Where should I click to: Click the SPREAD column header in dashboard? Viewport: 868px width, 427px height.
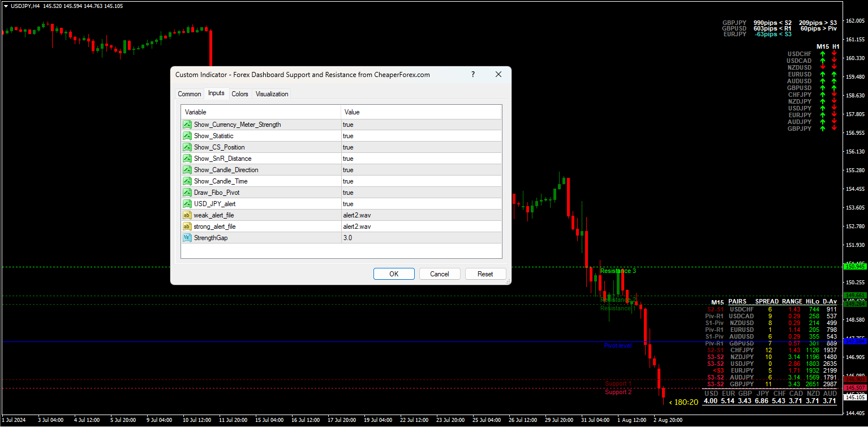(x=767, y=301)
